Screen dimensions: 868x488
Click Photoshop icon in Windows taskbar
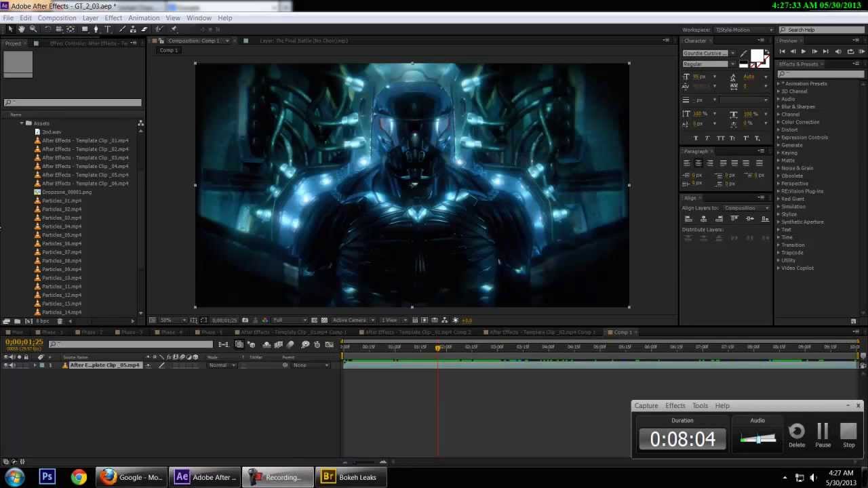tap(47, 477)
